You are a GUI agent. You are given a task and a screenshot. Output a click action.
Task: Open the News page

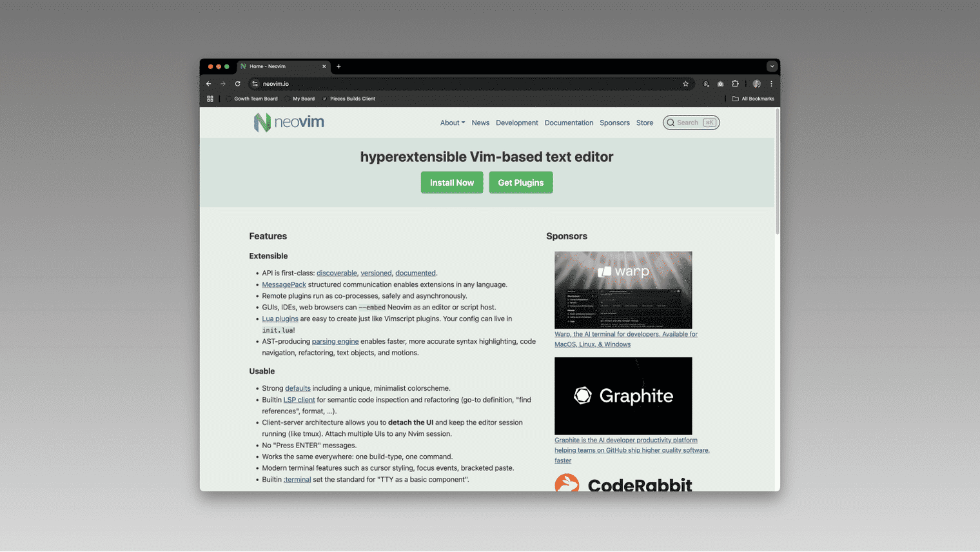coord(480,123)
